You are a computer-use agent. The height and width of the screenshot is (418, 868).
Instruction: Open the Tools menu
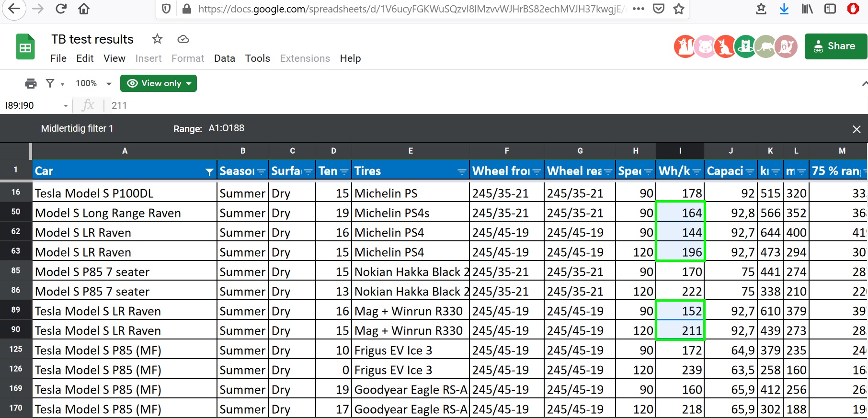pos(258,58)
